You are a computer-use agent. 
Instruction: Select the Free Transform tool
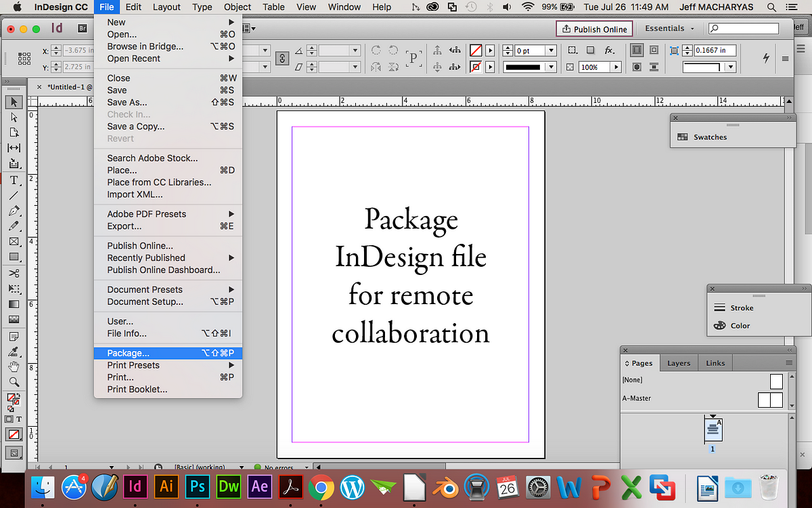[x=14, y=289]
